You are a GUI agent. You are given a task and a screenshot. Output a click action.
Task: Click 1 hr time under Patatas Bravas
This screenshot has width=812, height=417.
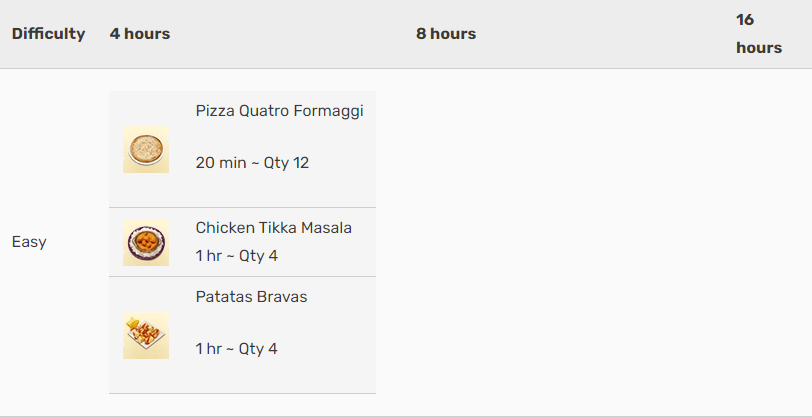pos(209,349)
